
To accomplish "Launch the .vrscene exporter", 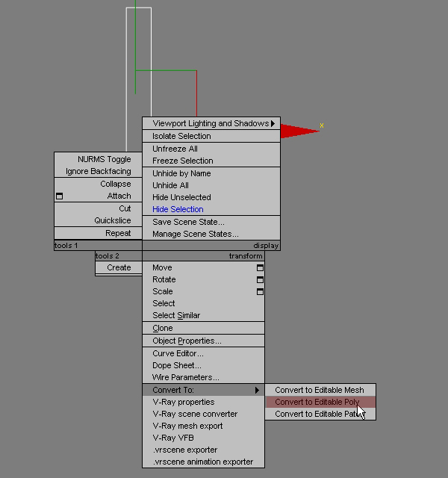I will (184, 450).
